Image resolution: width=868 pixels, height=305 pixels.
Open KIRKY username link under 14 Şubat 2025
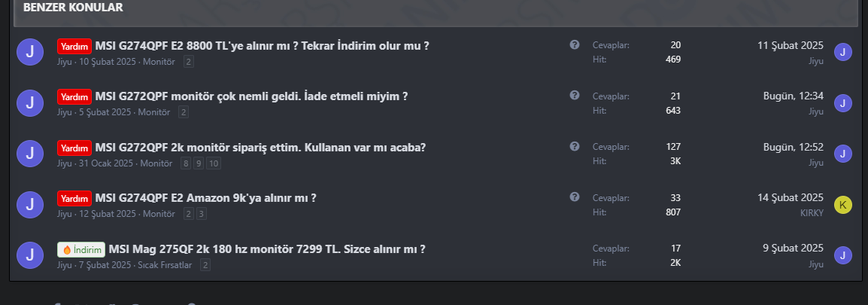812,213
